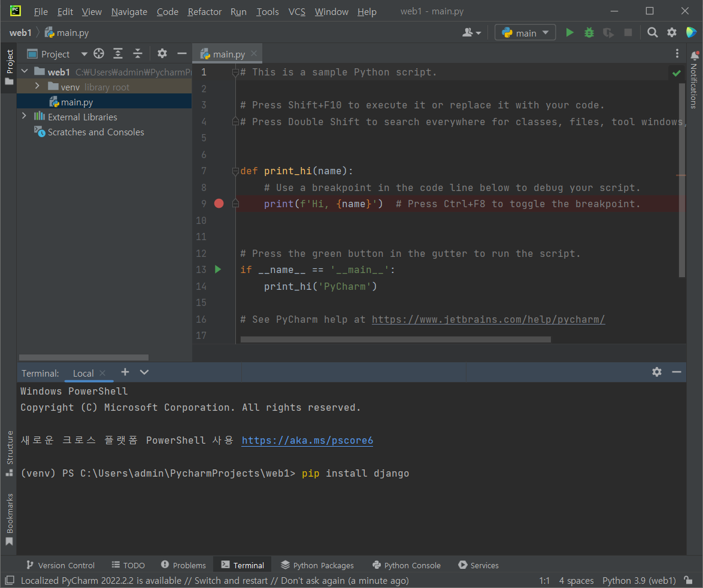Fold the comment block at line 1
The image size is (703, 588).
[x=235, y=72]
